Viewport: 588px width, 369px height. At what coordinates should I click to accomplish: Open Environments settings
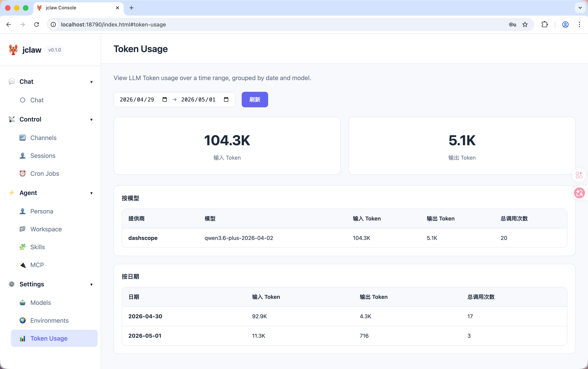[x=54, y=320]
